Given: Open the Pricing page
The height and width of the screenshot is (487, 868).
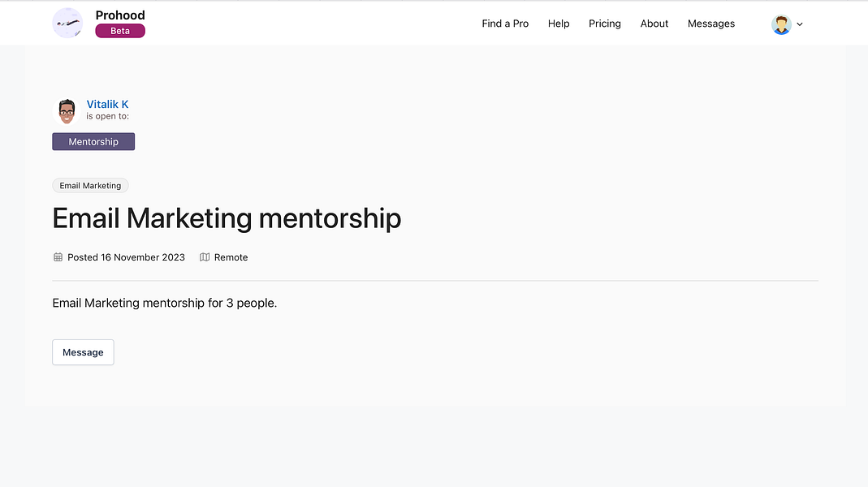Looking at the screenshot, I should pos(604,24).
